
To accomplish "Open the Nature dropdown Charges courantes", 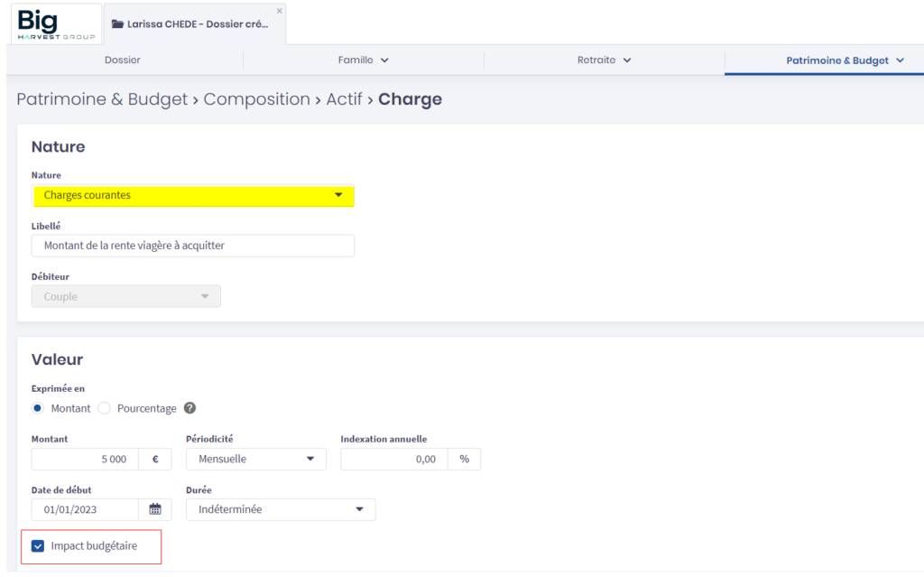I will click(x=193, y=195).
